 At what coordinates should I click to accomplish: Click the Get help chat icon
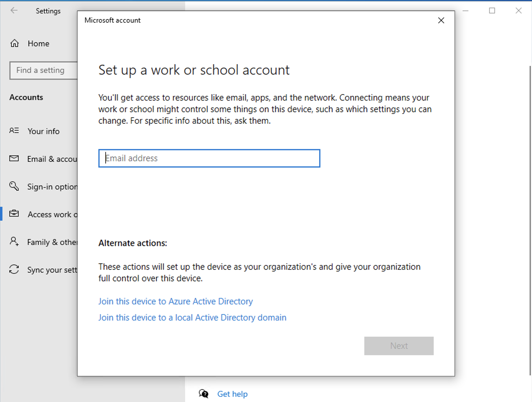pos(204,394)
